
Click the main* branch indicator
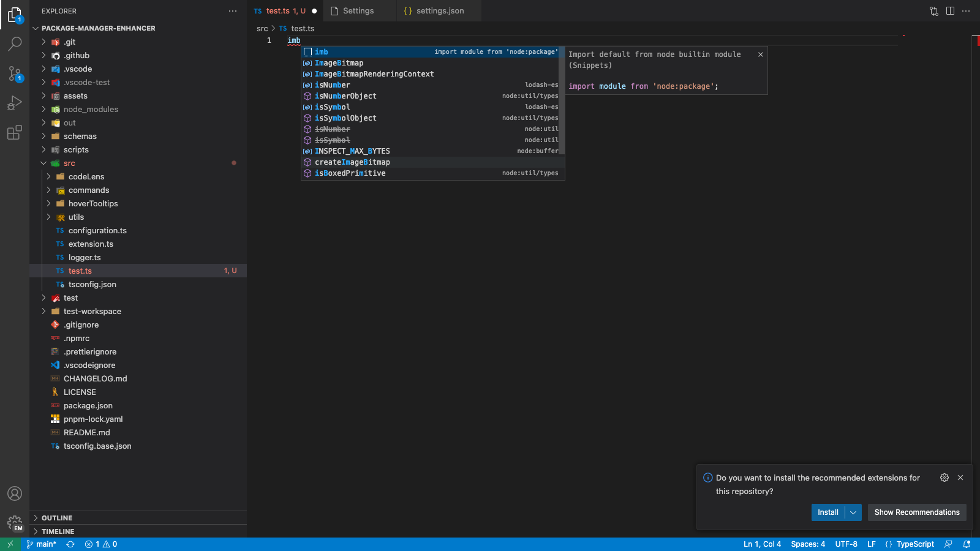[x=41, y=544]
